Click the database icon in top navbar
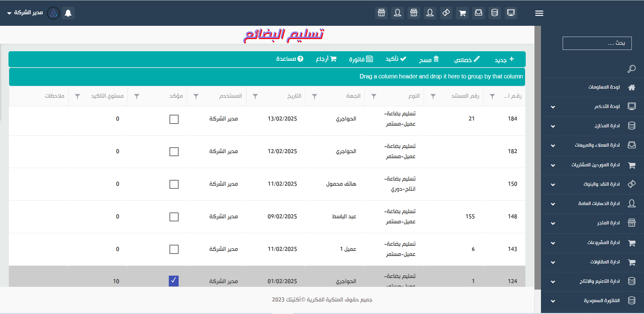 [x=495, y=13]
